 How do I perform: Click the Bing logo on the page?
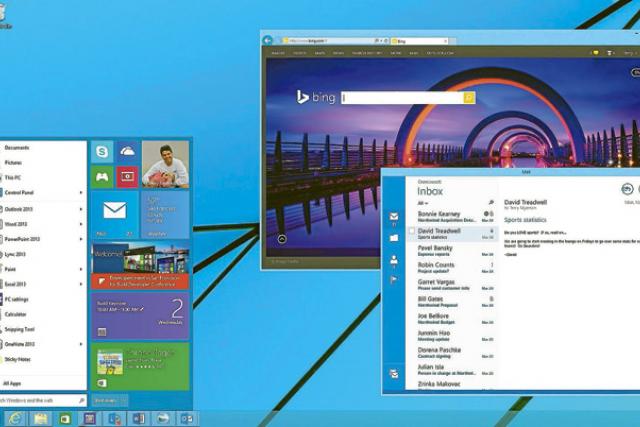click(x=316, y=97)
